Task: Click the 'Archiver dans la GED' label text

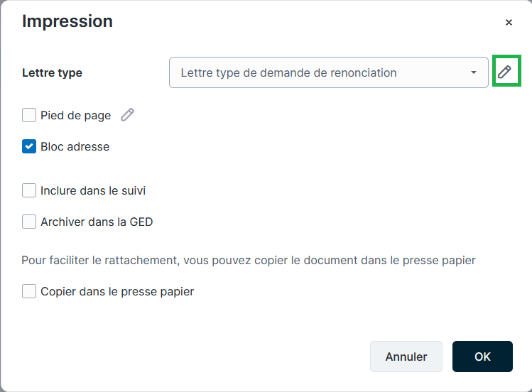Action: [x=97, y=222]
